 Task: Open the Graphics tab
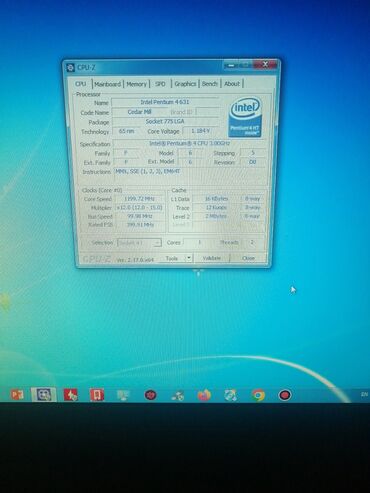[185, 84]
